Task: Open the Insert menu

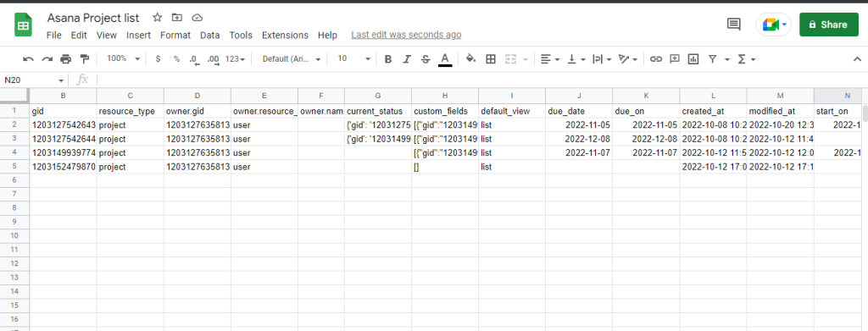Action: (x=138, y=35)
